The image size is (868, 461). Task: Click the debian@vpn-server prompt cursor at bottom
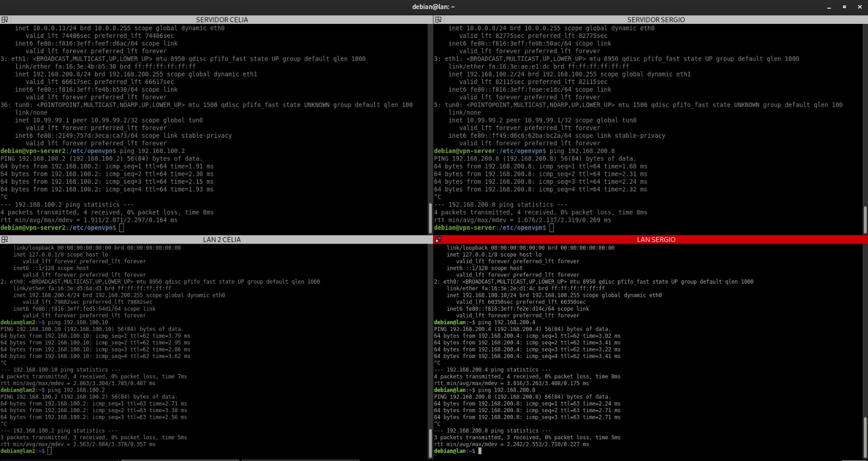point(551,228)
